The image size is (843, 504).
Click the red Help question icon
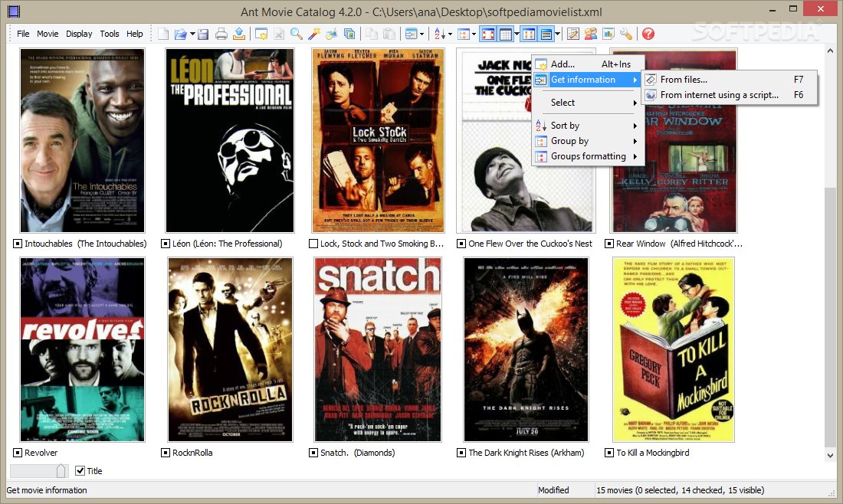point(648,34)
